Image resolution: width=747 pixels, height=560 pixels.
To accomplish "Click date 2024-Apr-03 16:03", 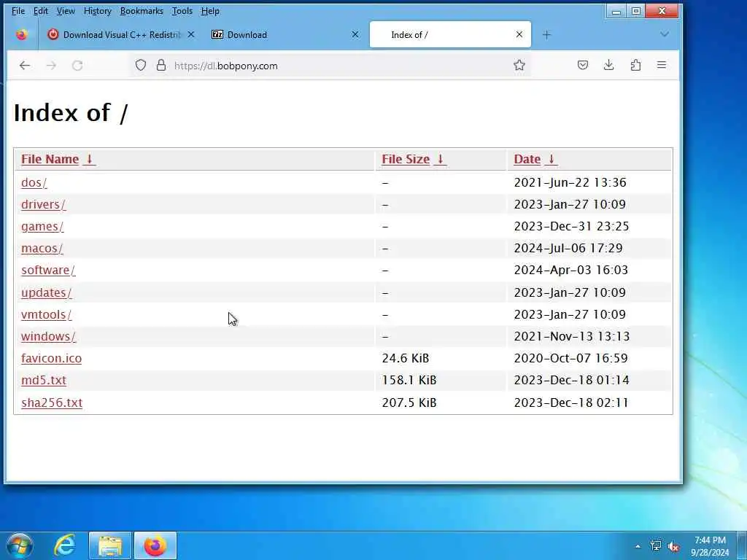I will 571,270.
